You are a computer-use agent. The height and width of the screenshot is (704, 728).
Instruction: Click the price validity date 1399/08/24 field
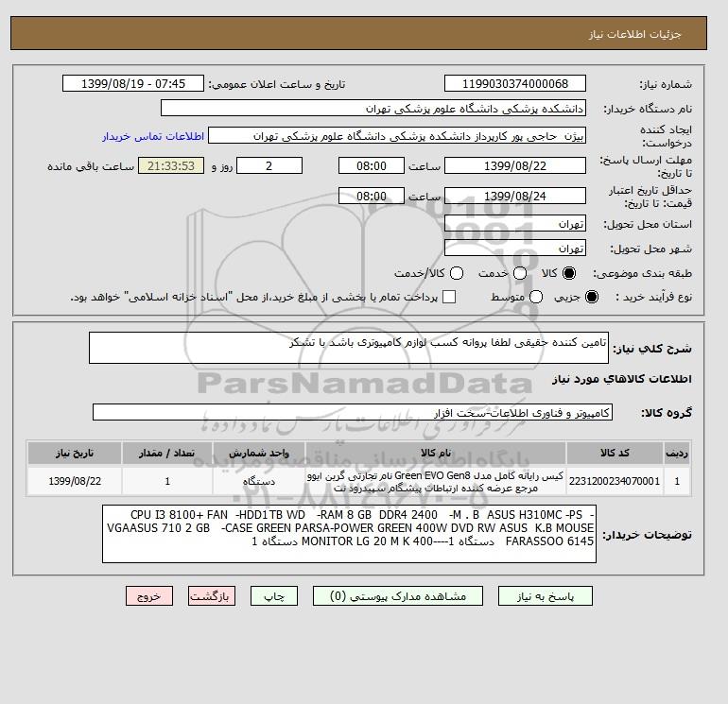515,196
